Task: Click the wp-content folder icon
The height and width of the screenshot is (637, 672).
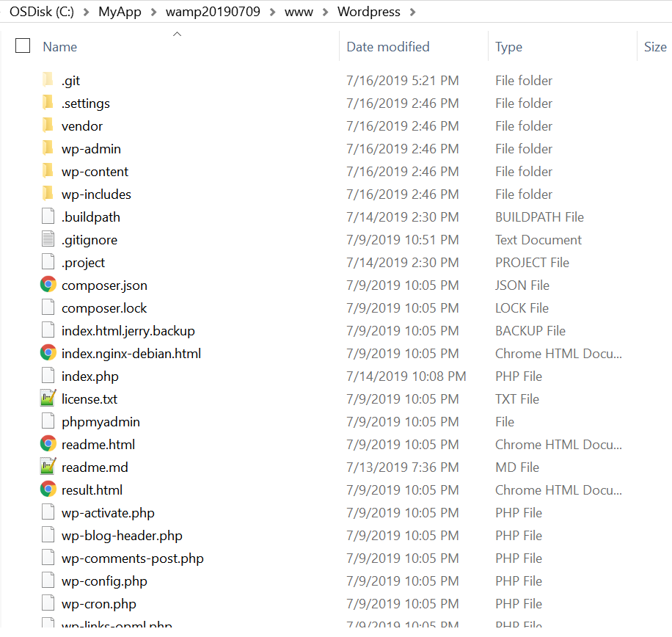Action: (x=48, y=170)
